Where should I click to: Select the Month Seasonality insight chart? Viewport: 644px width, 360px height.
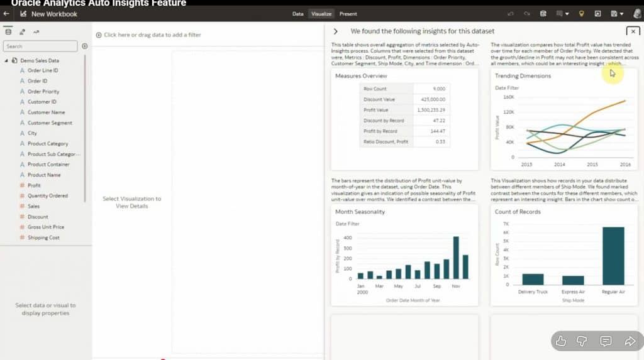404,255
